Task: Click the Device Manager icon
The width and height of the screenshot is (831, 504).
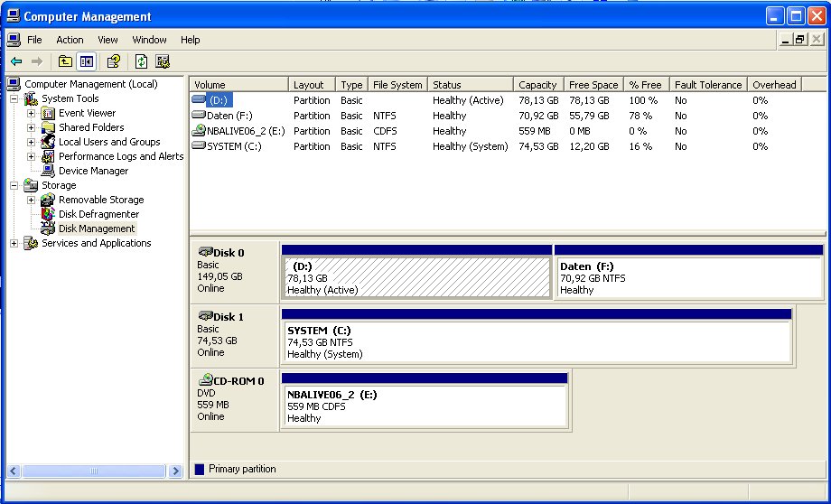Action: click(x=48, y=171)
